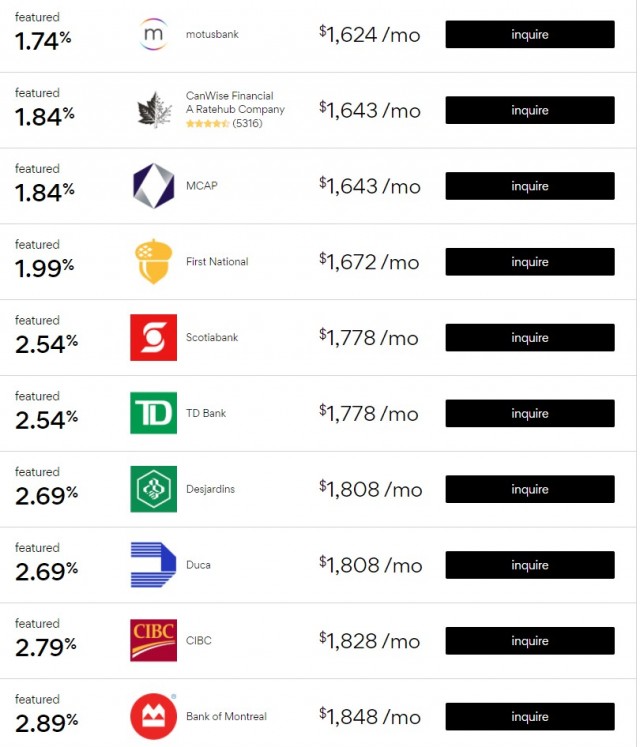Click the motusbank logo icon
640x747 pixels.
point(153,35)
